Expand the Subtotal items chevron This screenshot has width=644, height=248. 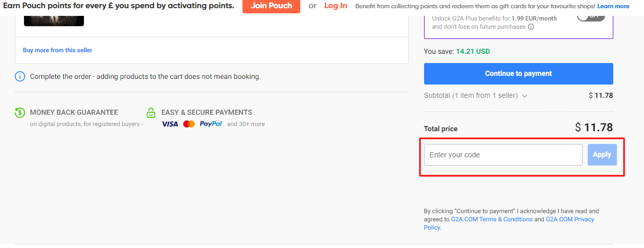click(524, 96)
